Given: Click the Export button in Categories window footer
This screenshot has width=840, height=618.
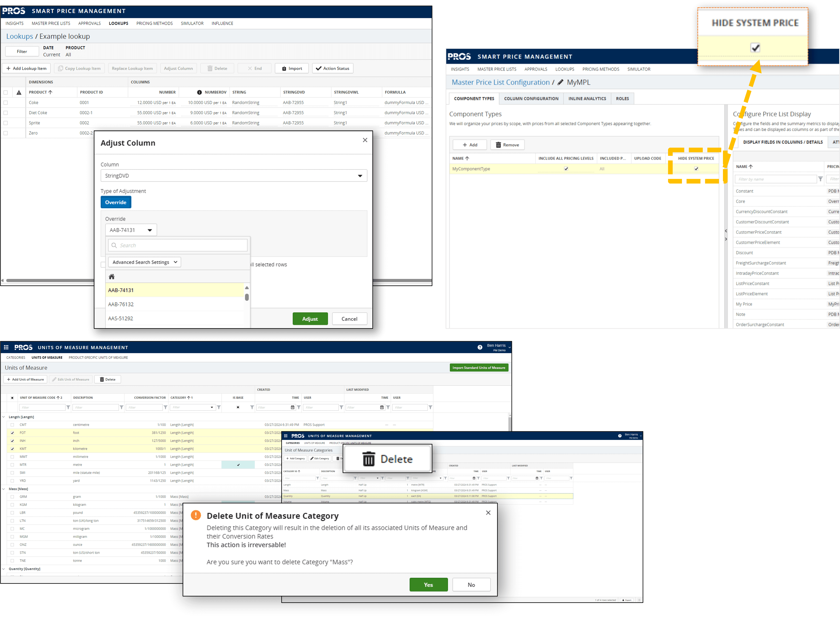Looking at the screenshot, I should tap(627, 600).
